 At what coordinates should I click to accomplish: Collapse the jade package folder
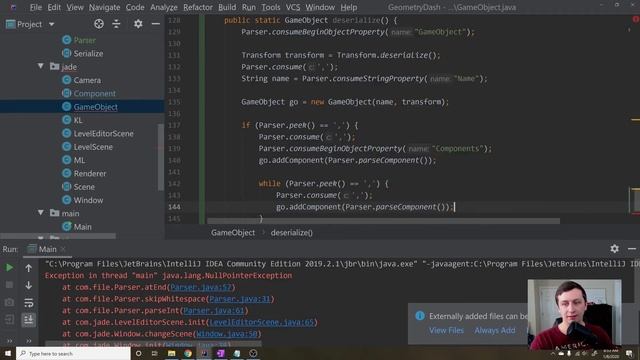pos(41,66)
